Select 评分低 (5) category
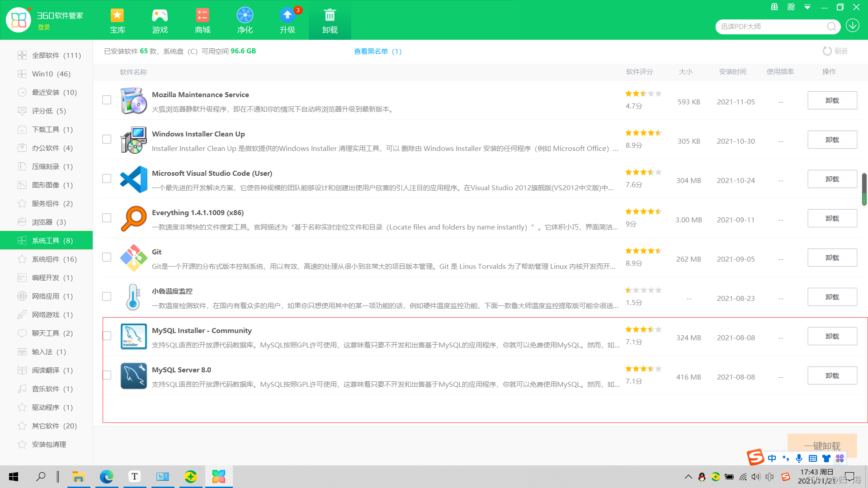 pos(46,111)
